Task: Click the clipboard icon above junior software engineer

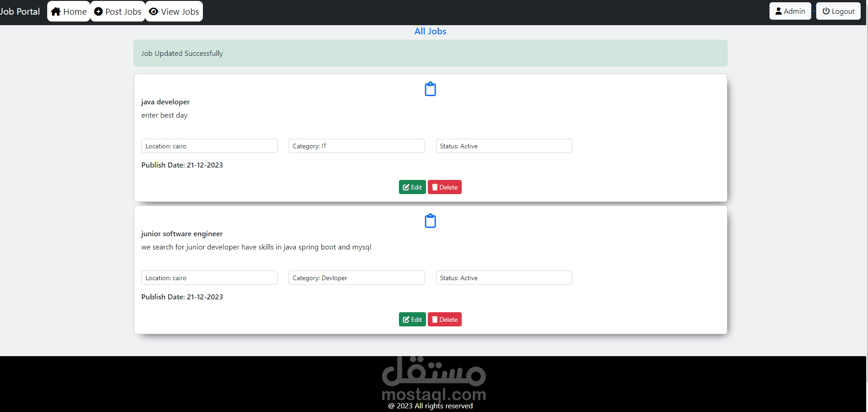Action: (x=430, y=221)
